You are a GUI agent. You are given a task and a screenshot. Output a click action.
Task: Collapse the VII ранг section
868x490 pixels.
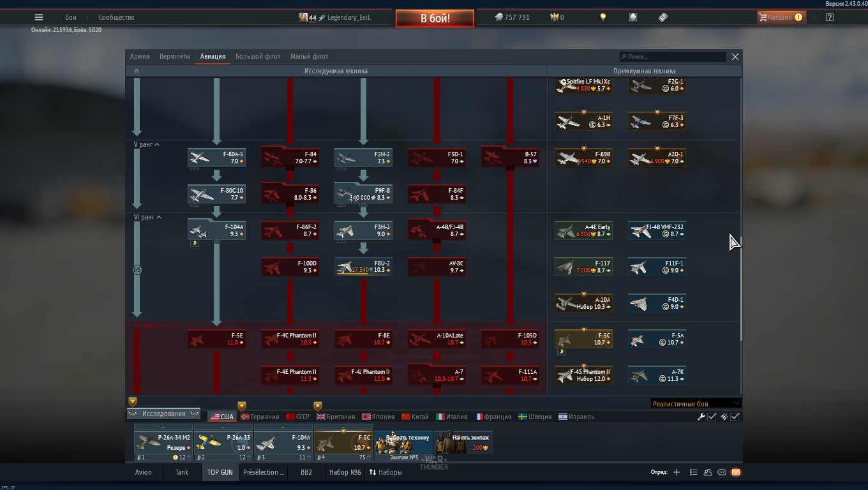click(148, 326)
